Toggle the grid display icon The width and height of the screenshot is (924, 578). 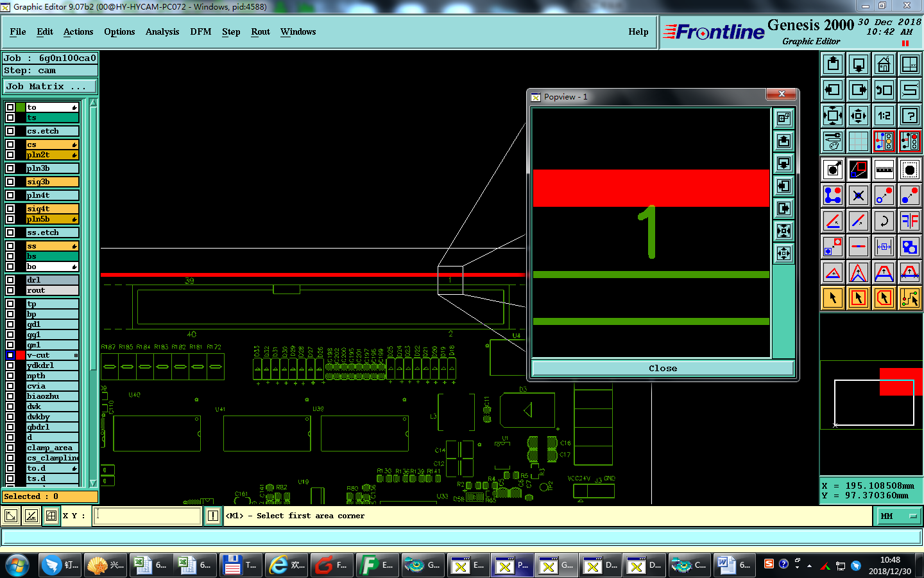[x=859, y=141]
